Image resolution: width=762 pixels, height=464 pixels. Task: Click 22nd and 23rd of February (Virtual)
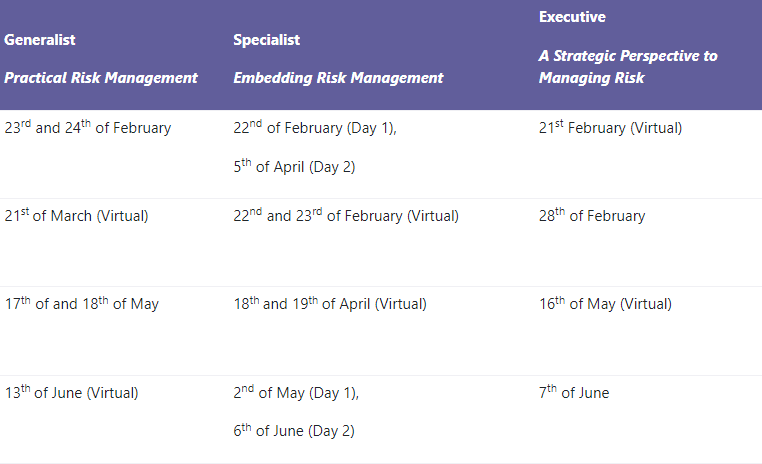pos(346,215)
